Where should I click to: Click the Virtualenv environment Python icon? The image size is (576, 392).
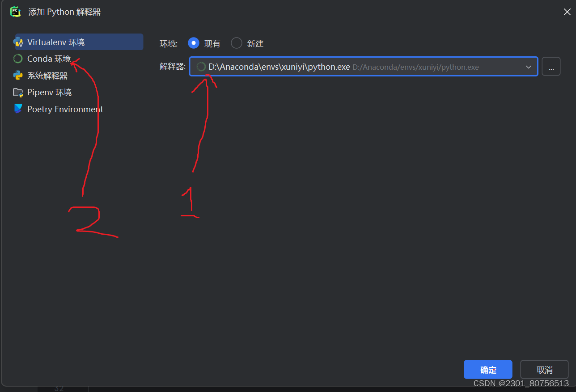18,42
